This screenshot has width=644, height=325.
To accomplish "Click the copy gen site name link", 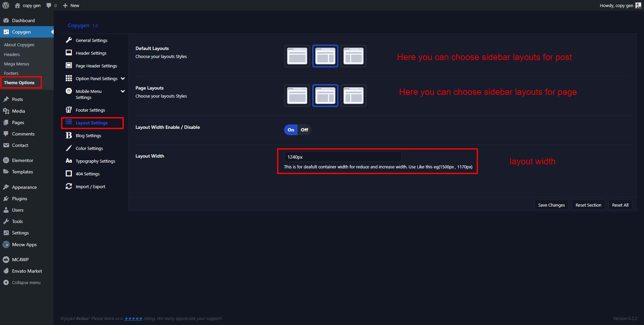I will (x=32, y=5).
